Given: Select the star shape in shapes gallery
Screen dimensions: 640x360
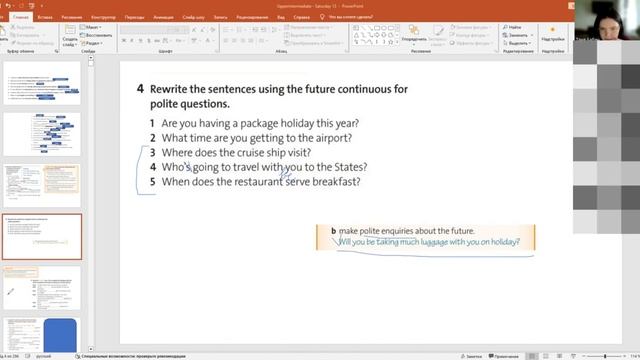Looking at the screenshot, I should (391, 42).
